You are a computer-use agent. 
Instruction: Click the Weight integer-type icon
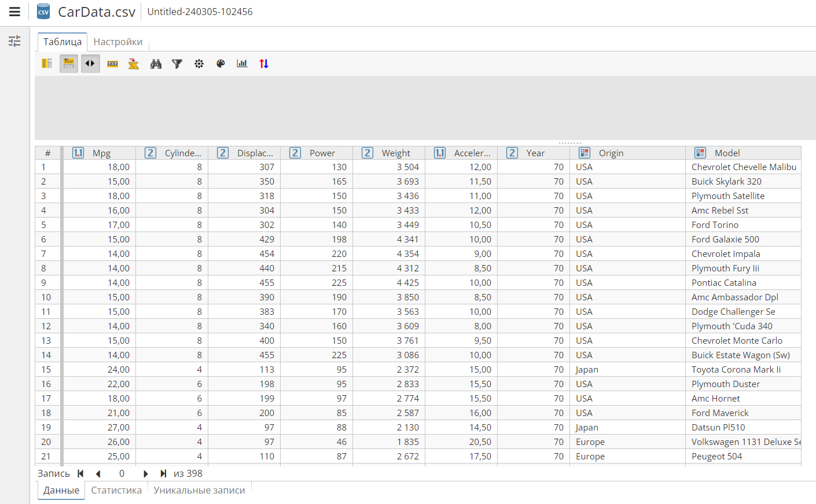[367, 153]
